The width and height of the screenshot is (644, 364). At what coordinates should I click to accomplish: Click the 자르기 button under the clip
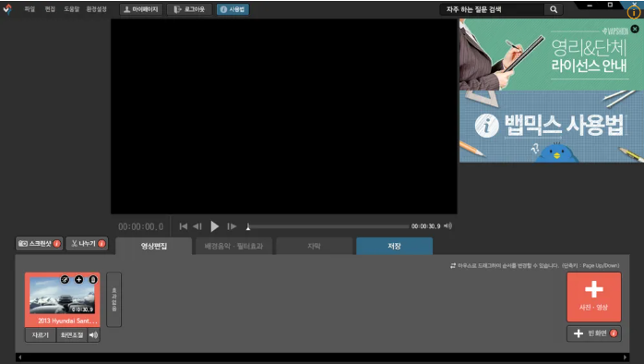click(41, 335)
